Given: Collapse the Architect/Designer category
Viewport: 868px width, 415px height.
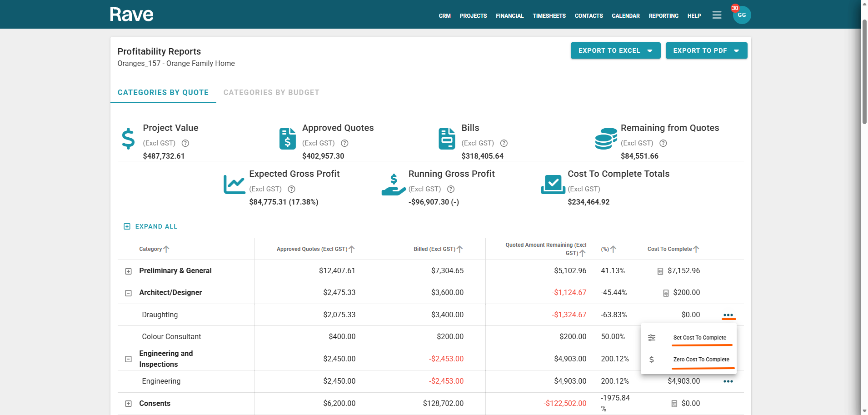Looking at the screenshot, I should tap(129, 293).
